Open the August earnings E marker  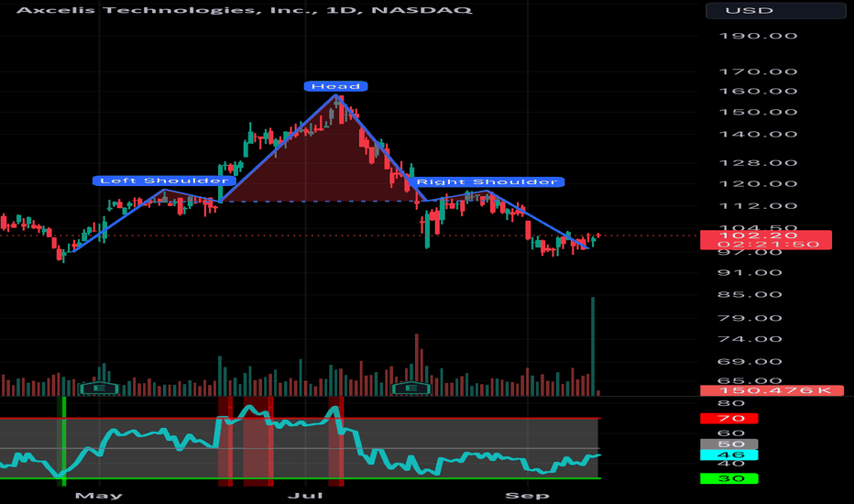click(411, 388)
